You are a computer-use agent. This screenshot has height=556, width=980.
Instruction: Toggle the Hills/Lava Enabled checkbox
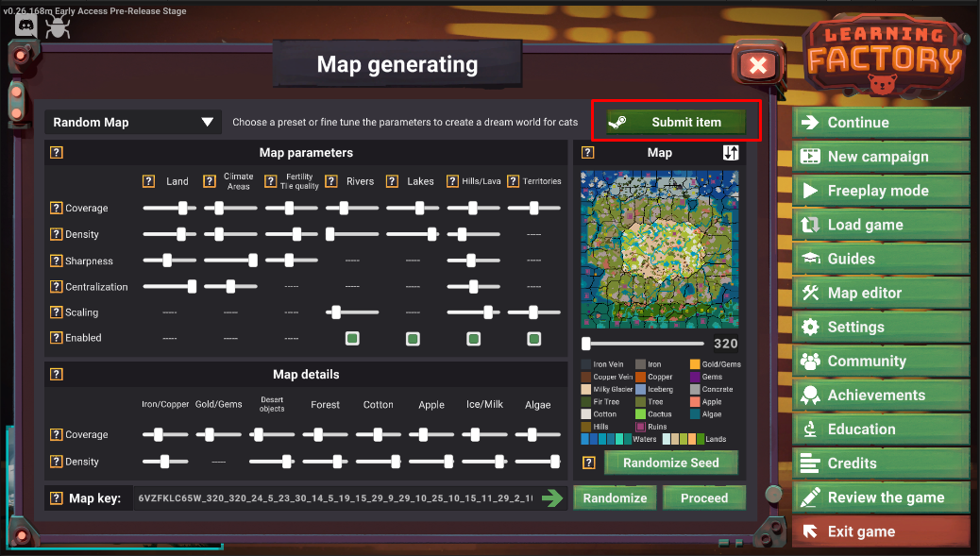[474, 339]
